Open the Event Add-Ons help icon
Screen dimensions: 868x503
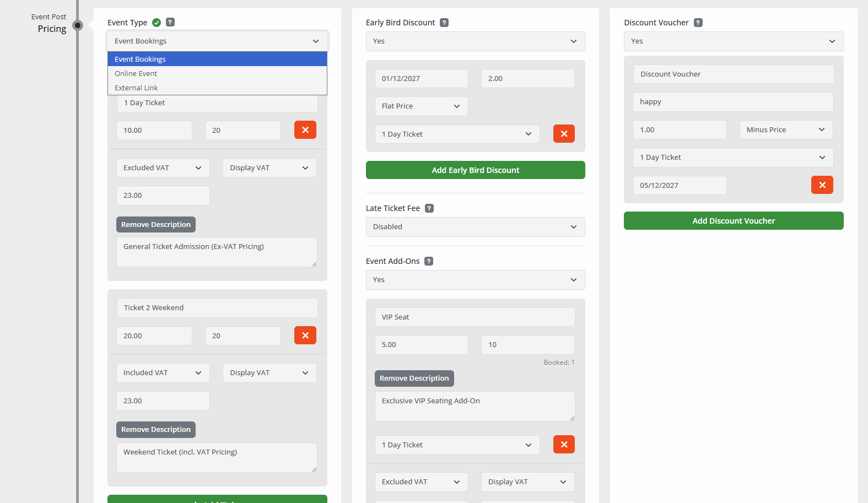(x=429, y=261)
